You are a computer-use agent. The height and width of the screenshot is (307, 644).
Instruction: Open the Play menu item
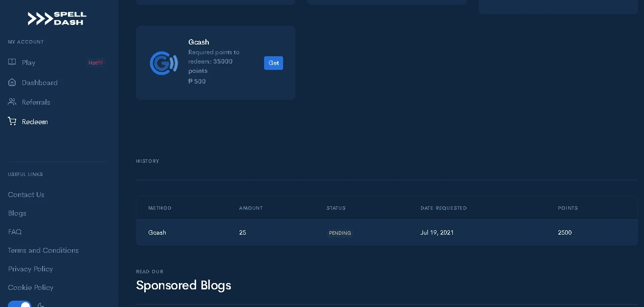click(28, 63)
